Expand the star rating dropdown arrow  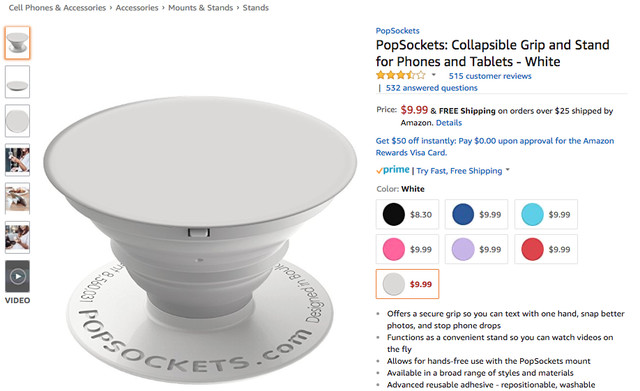pos(433,75)
